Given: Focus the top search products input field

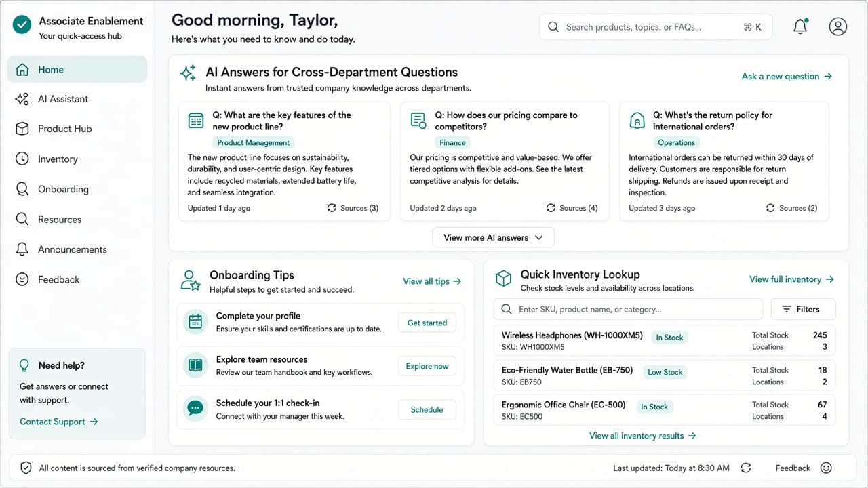Looking at the screenshot, I should [656, 27].
